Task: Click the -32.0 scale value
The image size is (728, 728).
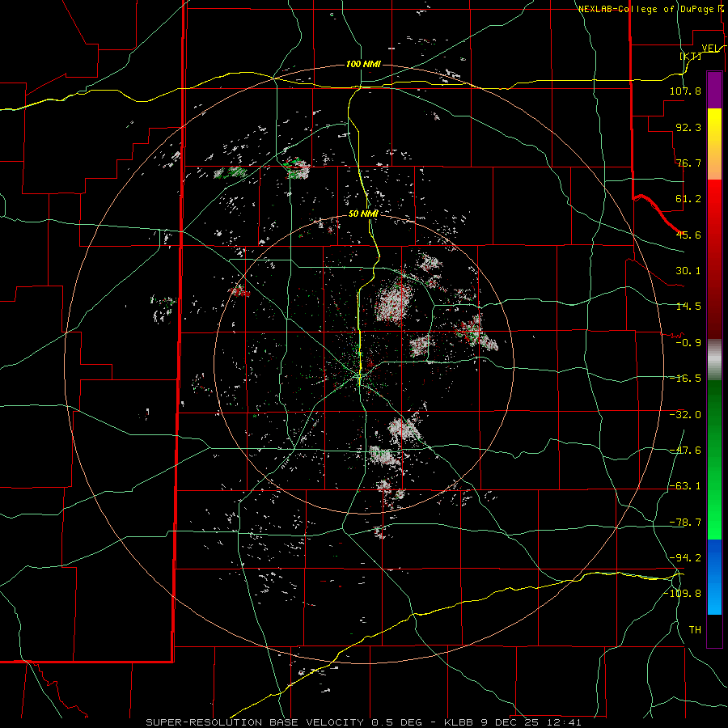Action: 685,415
